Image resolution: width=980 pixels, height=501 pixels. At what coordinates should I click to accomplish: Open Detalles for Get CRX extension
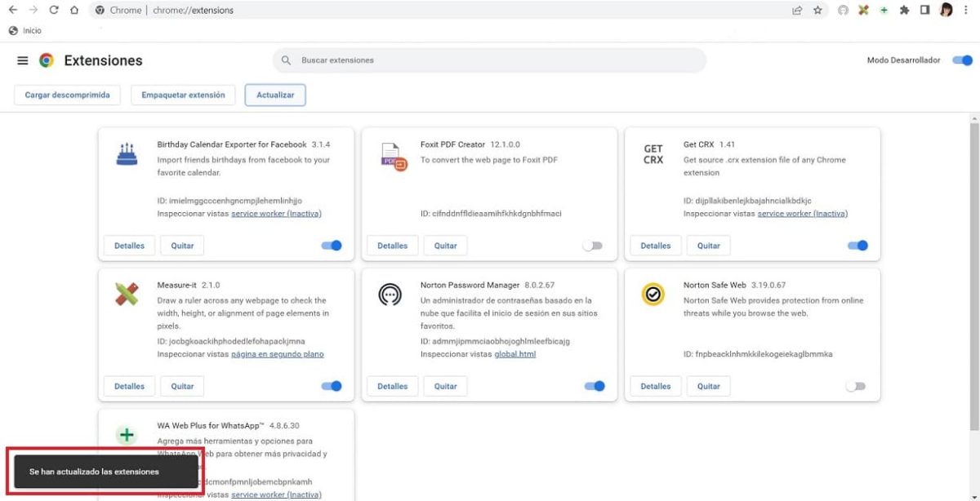click(x=655, y=246)
